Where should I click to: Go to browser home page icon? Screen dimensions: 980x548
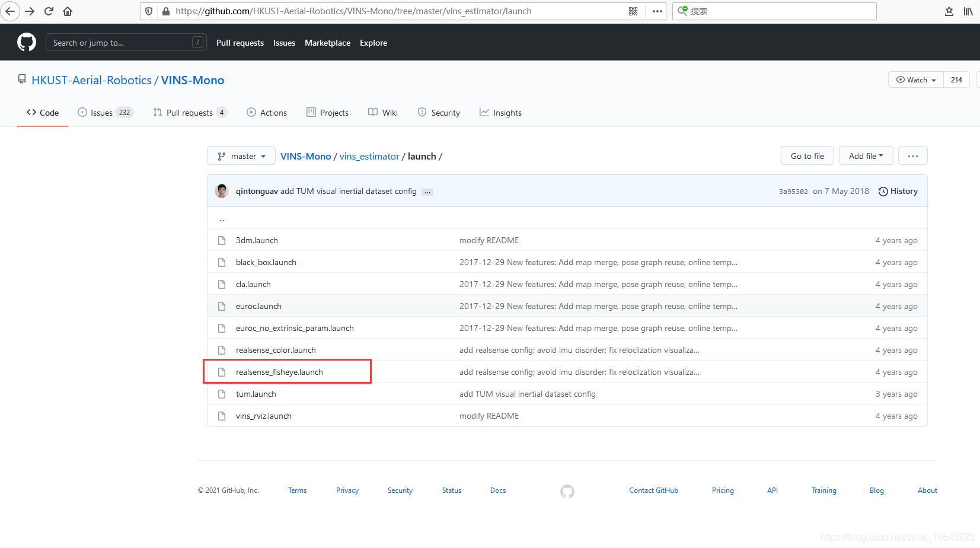(x=68, y=11)
